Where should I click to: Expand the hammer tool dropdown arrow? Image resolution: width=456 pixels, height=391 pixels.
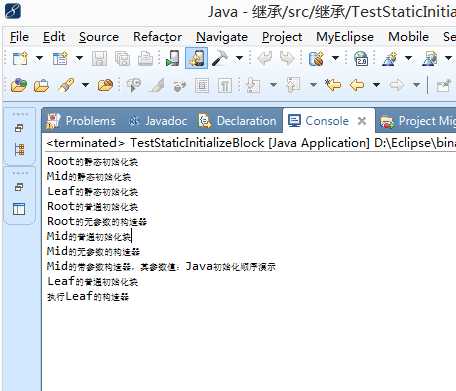pyautogui.click(x=239, y=58)
